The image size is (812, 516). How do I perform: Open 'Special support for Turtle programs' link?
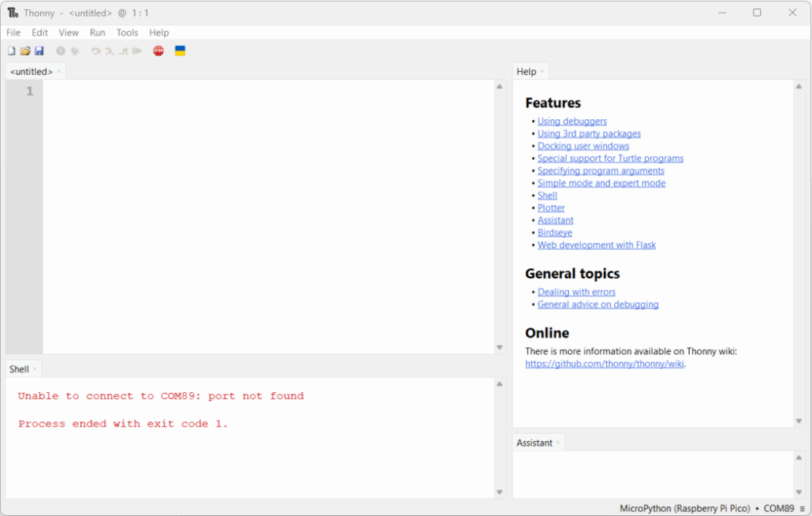point(610,159)
